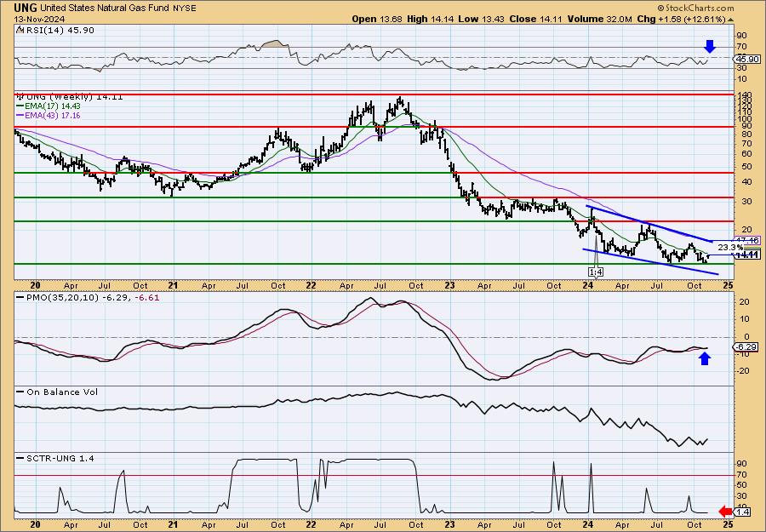Click the Volume 32.0M value
Image resolution: width=766 pixels, height=532 pixels.
pyautogui.click(x=597, y=19)
